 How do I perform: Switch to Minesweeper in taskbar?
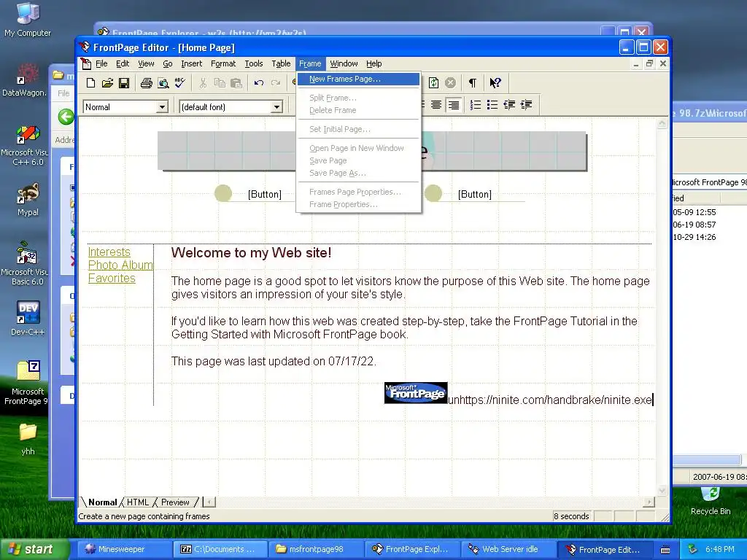click(124, 549)
